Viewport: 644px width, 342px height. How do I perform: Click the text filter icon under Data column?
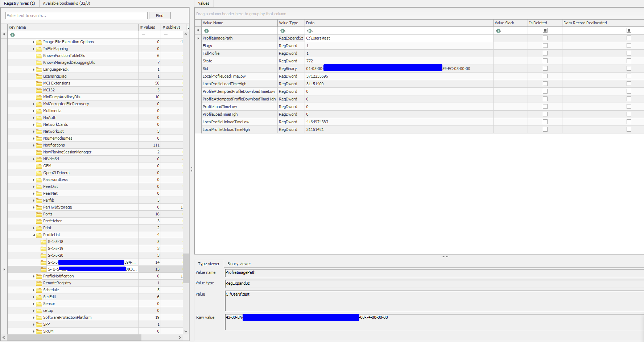click(x=310, y=30)
